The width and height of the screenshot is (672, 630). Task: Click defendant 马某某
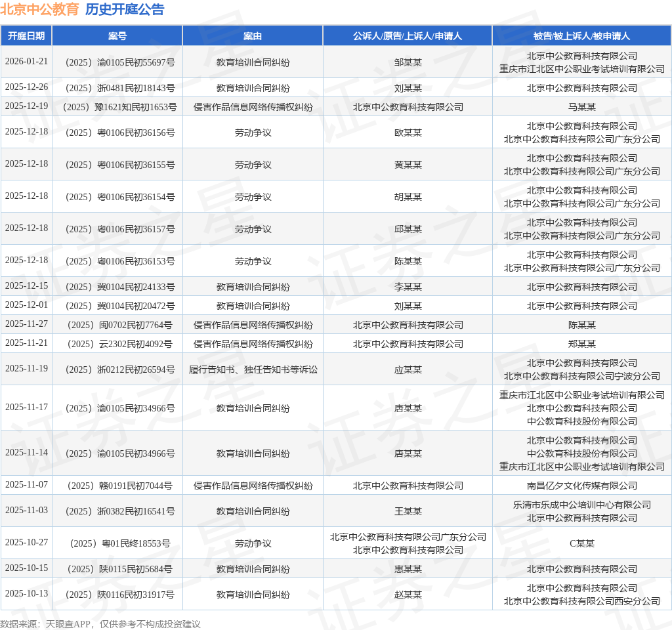click(x=582, y=107)
